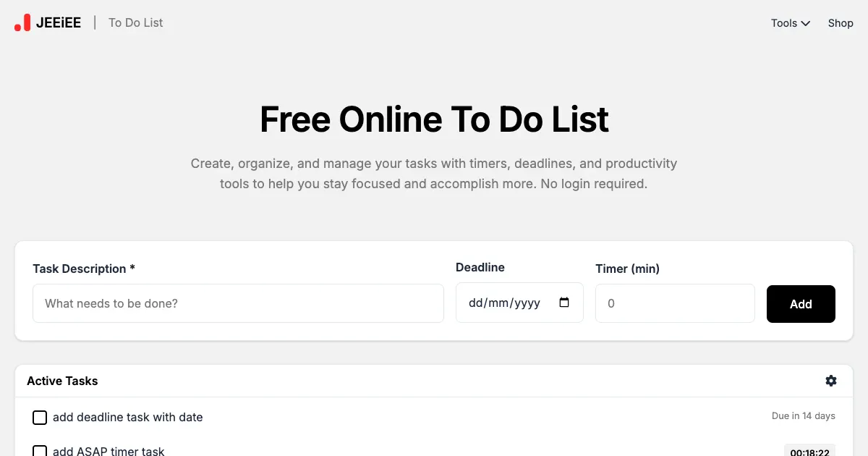Image resolution: width=868 pixels, height=456 pixels.
Task: Check the 'add ASAP timer task' checkbox
Action: (40, 450)
